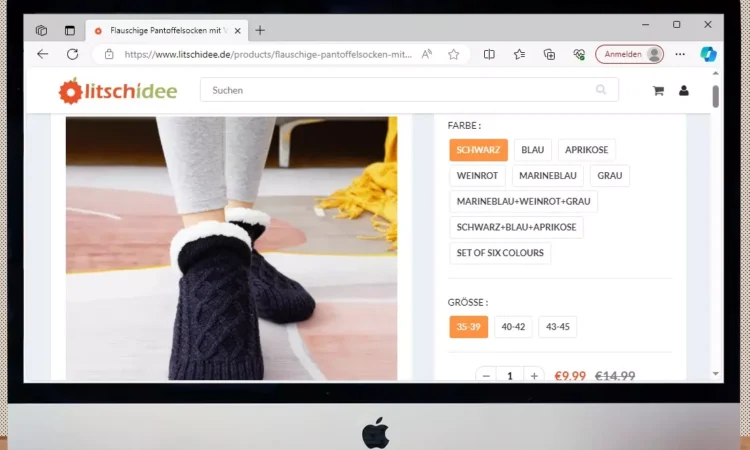Select the BLAU color option
The image size is (750, 450).
(533, 150)
